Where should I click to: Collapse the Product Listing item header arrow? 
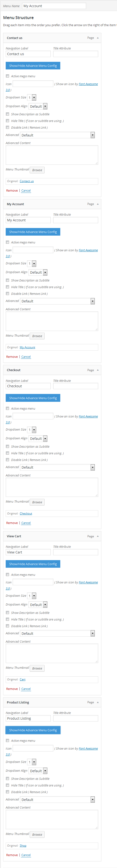click(x=98, y=702)
